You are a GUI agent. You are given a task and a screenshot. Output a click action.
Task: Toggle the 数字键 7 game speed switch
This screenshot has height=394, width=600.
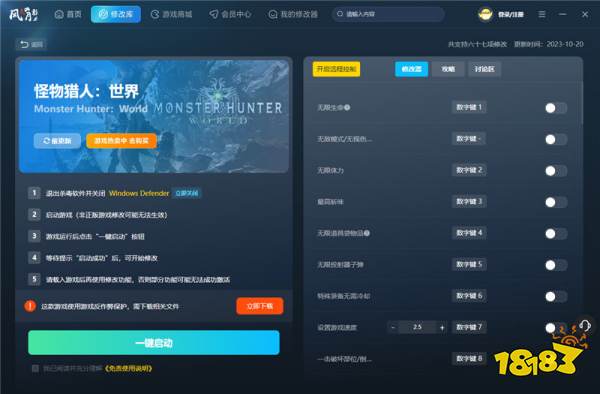(555, 327)
